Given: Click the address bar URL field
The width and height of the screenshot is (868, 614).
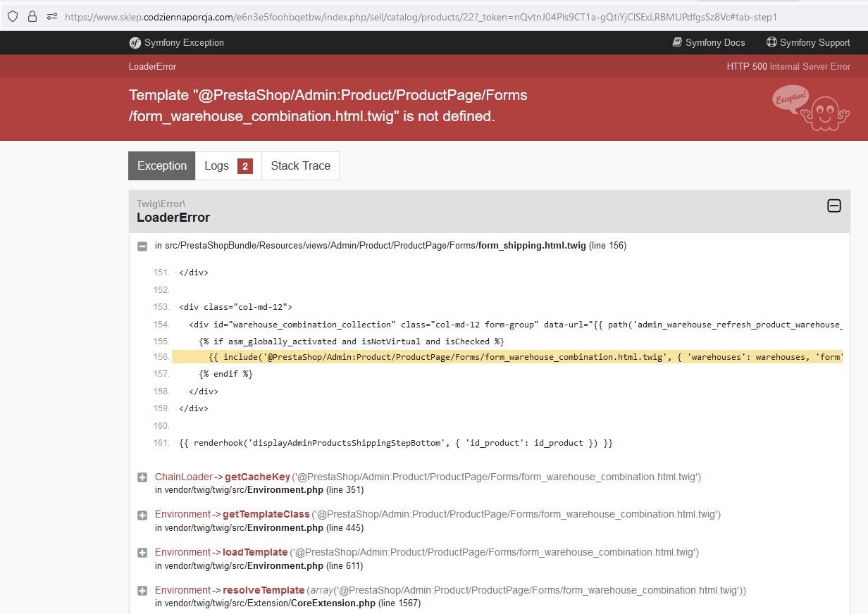Looking at the screenshot, I should coord(421,15).
